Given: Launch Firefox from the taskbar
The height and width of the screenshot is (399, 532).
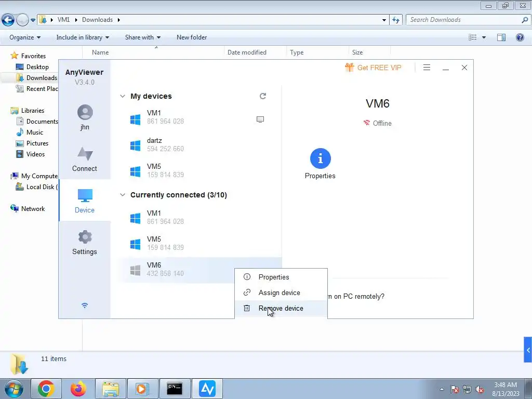Looking at the screenshot, I should (x=78, y=389).
